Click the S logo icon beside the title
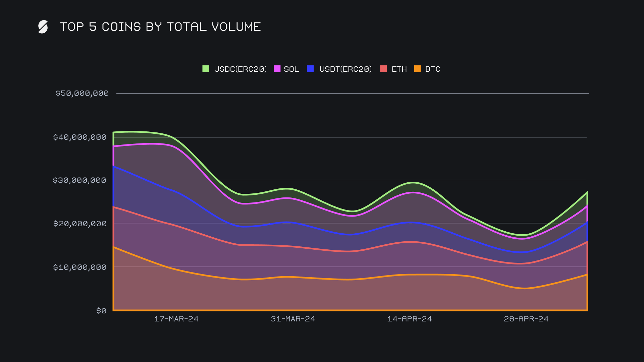Viewport: 644px width, 362px height. pyautogui.click(x=43, y=27)
